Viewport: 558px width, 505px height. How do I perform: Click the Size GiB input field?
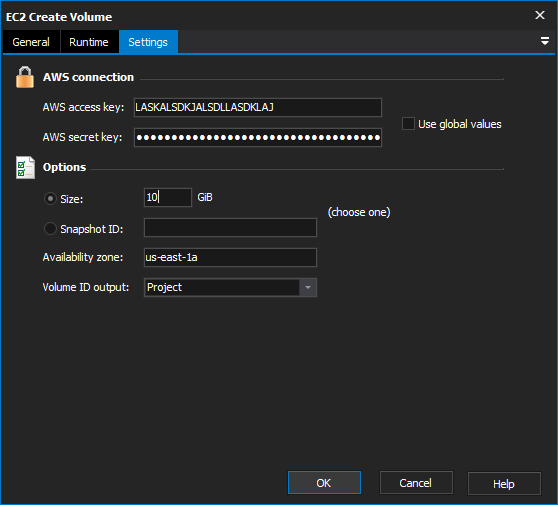(168, 197)
